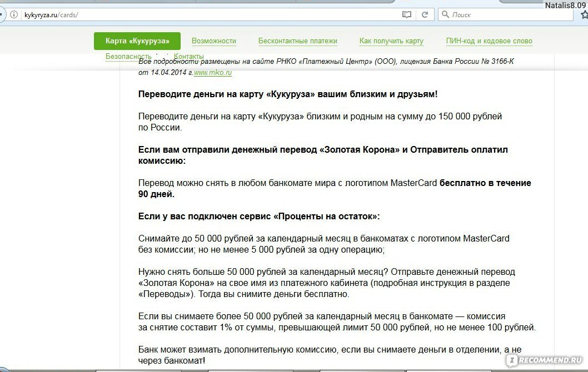Follow the www.rnko.ru link
Screen dimensions: 588x372
pyautogui.click(x=213, y=73)
